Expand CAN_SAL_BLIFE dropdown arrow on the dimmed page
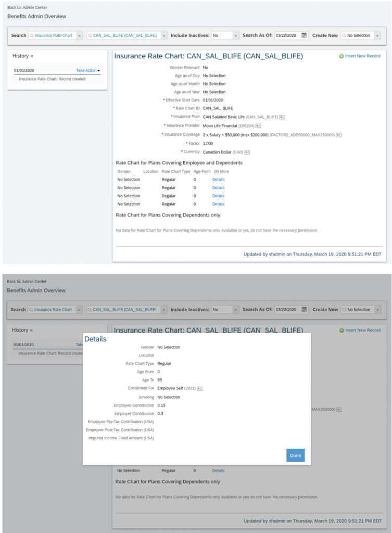 [x=164, y=310]
